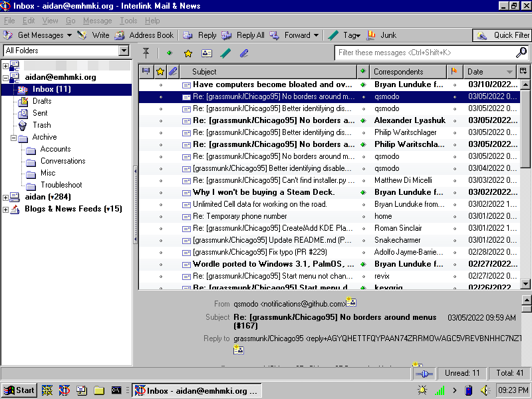Sort messages by Date column header
The height and width of the screenshot is (399, 532).
(483, 72)
